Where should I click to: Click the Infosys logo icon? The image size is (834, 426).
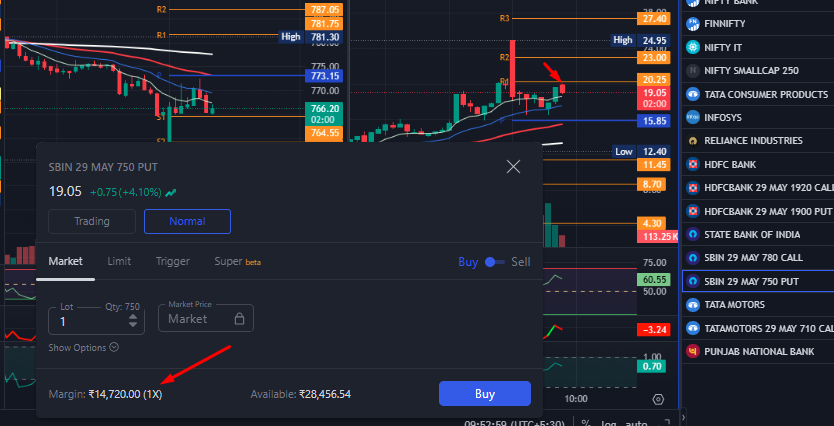693,118
